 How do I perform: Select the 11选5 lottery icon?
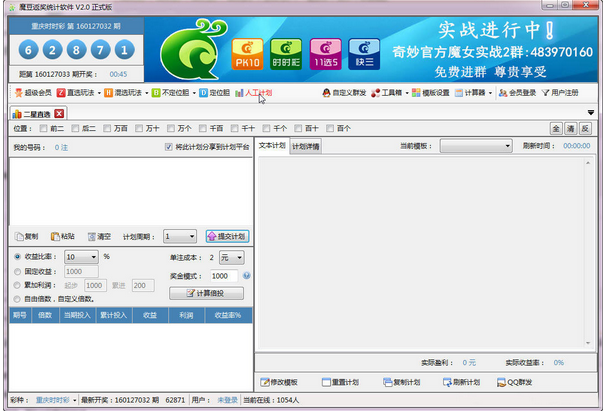324,50
